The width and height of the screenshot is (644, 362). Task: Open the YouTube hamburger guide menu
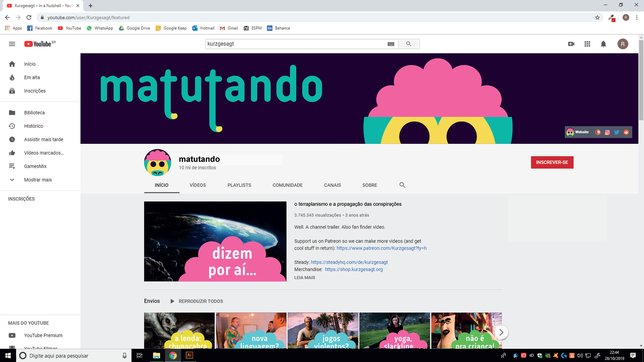point(12,44)
